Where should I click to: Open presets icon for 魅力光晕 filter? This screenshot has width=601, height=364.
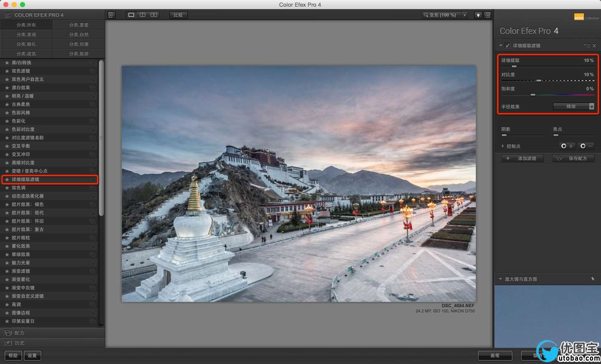click(92, 263)
